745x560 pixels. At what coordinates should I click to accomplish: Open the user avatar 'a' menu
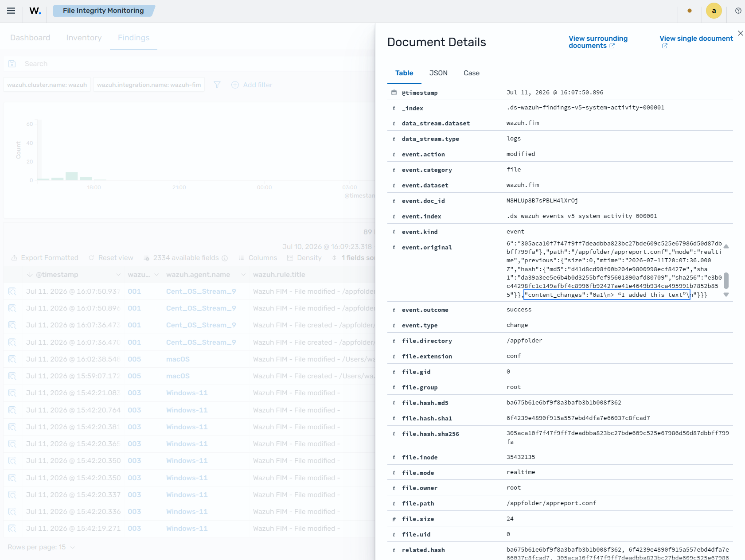coord(714,11)
